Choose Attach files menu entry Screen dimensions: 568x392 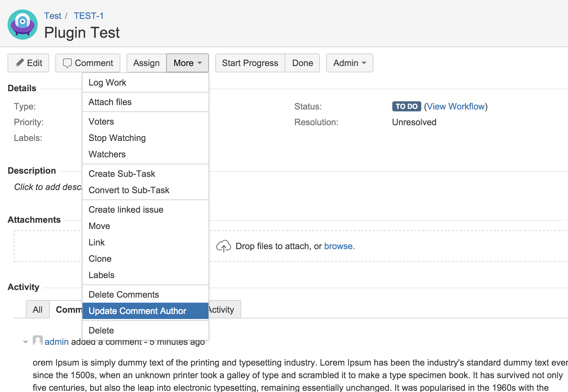[145, 102]
